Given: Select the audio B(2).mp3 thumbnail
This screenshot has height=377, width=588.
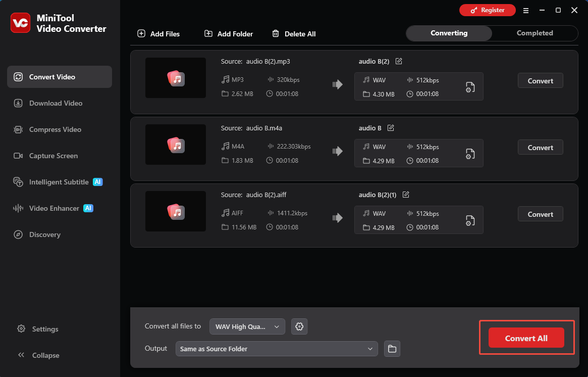Looking at the screenshot, I should tap(176, 78).
